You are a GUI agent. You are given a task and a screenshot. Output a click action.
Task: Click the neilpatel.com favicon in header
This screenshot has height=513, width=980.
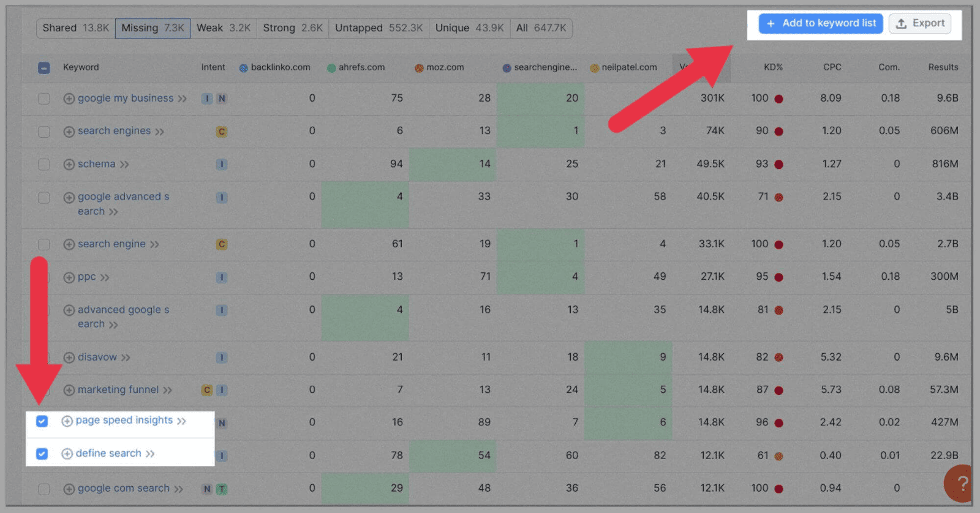[x=594, y=68]
